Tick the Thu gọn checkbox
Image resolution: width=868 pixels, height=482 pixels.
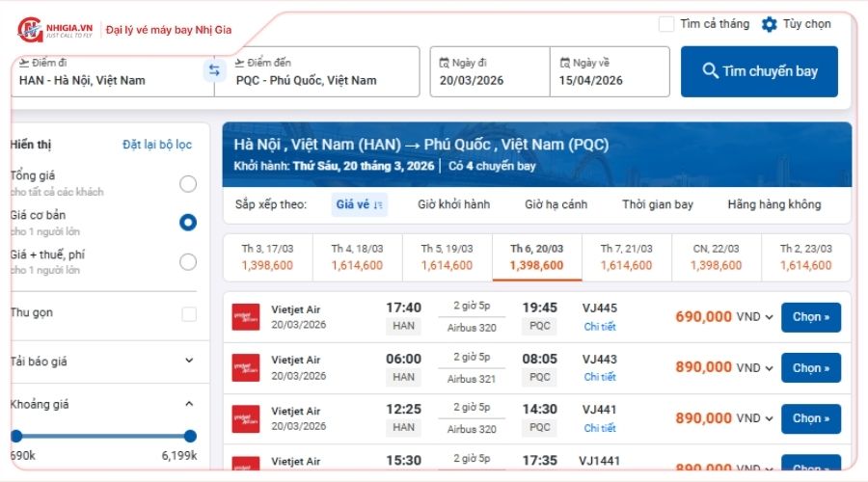189,314
